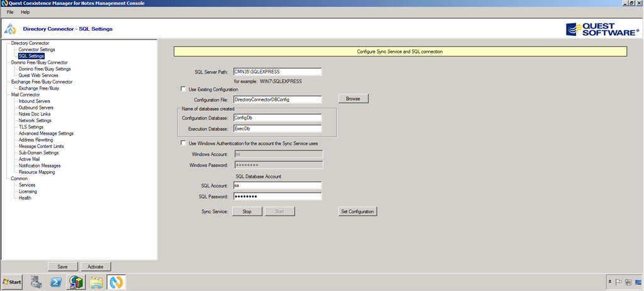Enable Use Existing Configuration checkbox

183,89
